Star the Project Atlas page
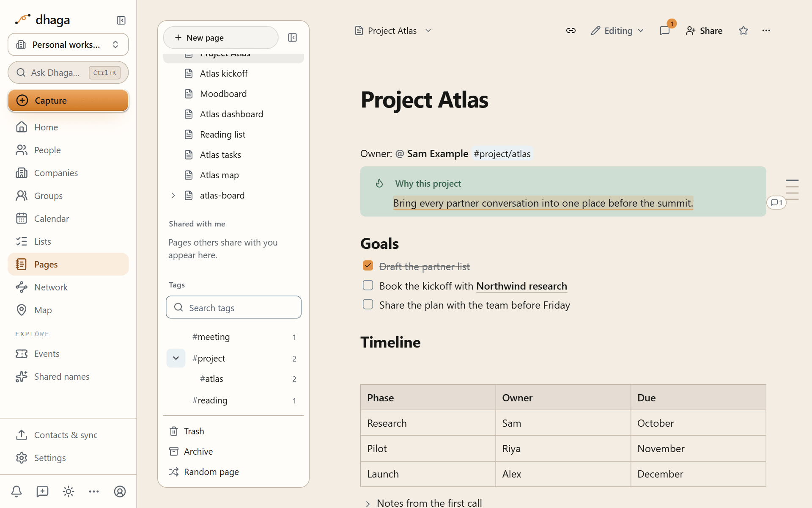Viewport: 812px width, 508px height. [743, 30]
